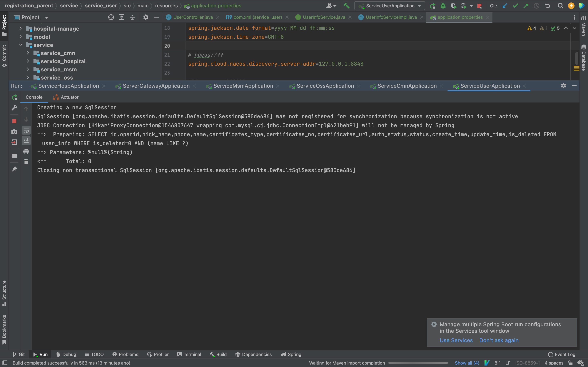Open the UserController.java editor tab

[x=193, y=17]
